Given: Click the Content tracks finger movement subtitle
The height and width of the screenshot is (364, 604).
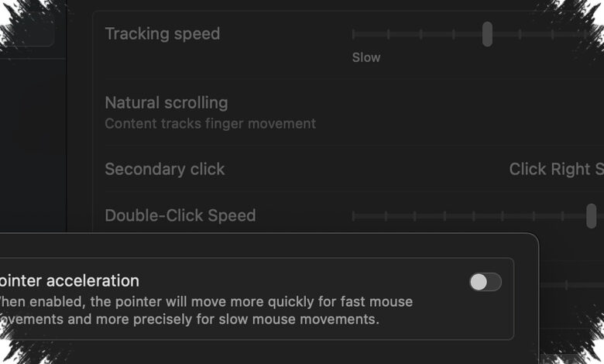Looking at the screenshot, I should click(x=211, y=124).
